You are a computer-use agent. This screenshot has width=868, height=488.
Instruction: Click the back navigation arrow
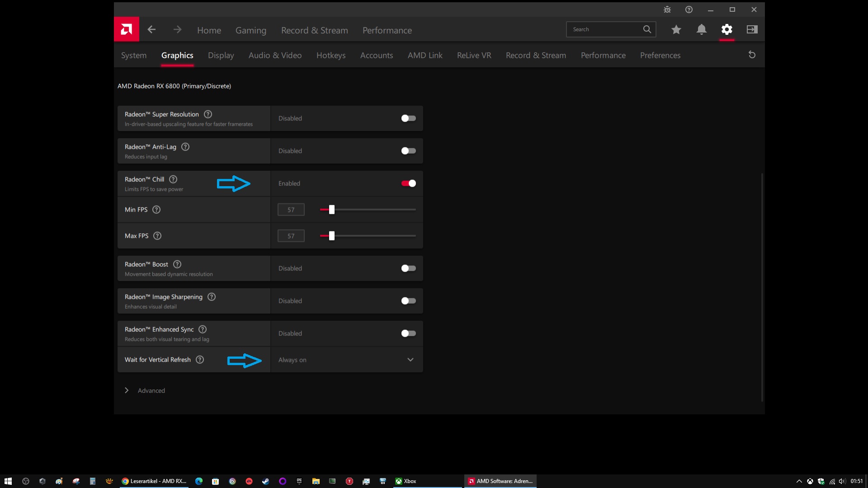click(151, 29)
